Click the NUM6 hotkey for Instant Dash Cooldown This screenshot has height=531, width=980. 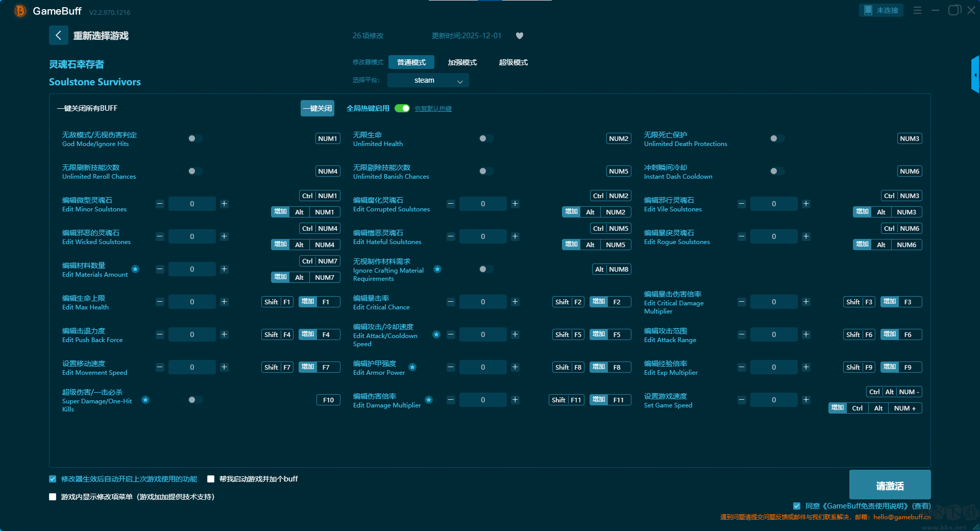click(x=910, y=171)
